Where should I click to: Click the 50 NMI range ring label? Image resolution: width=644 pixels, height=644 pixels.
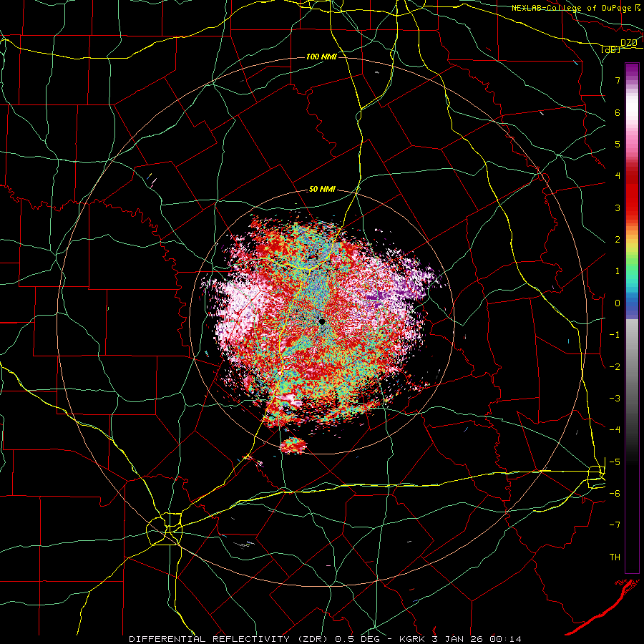coord(322,190)
